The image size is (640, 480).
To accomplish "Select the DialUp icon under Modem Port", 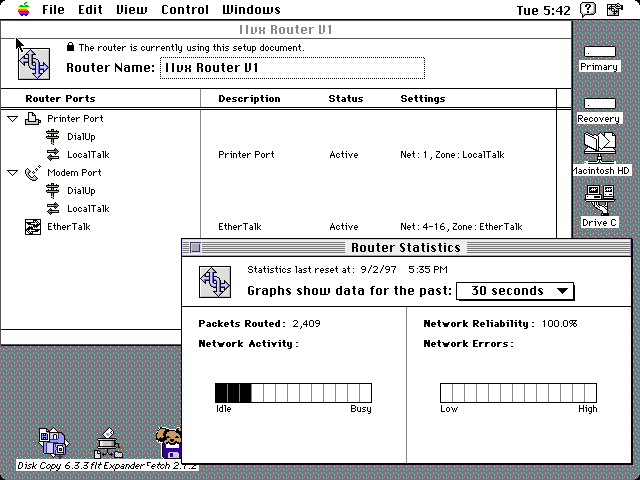I will 53,191.
